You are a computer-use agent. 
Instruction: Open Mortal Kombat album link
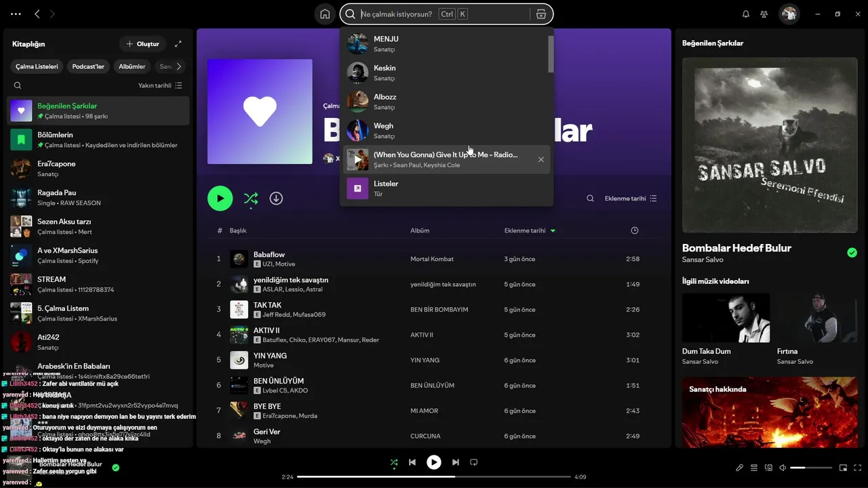432,259
